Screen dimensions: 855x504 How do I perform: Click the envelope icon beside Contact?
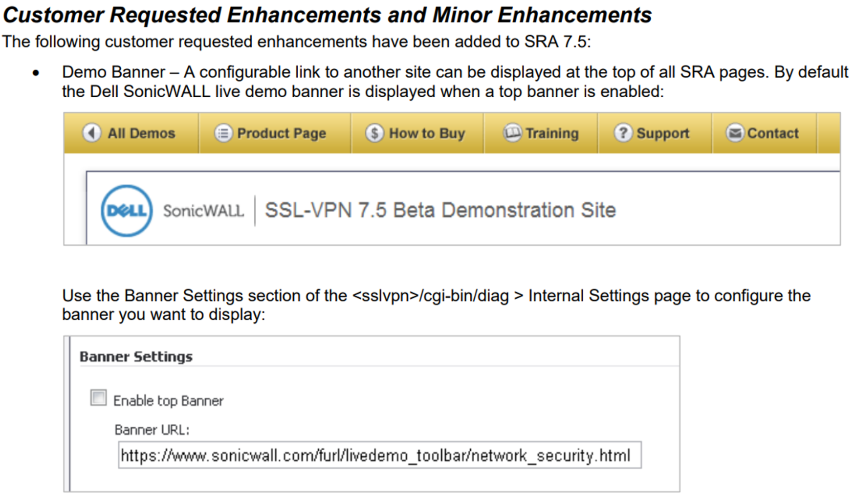(734, 133)
